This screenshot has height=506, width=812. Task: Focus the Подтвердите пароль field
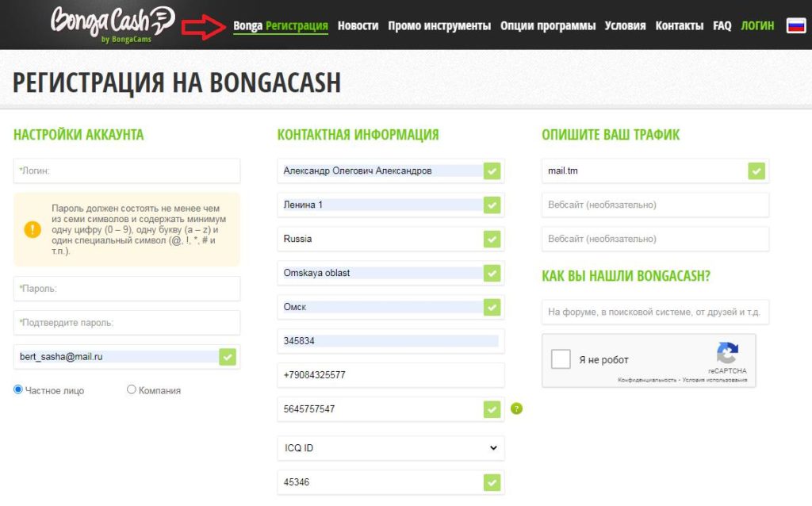coord(127,323)
